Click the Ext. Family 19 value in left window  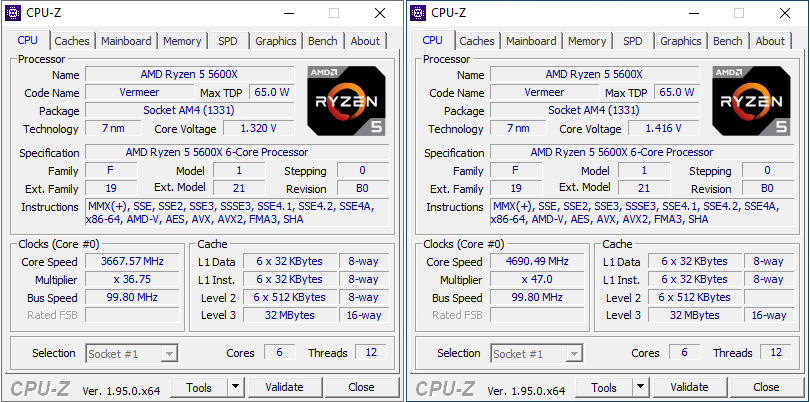(x=111, y=189)
